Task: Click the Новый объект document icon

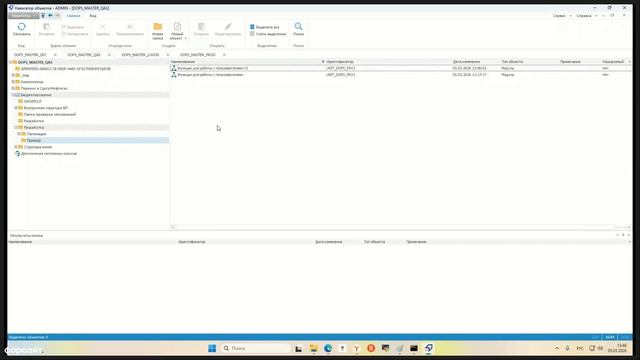Action: click(x=177, y=27)
